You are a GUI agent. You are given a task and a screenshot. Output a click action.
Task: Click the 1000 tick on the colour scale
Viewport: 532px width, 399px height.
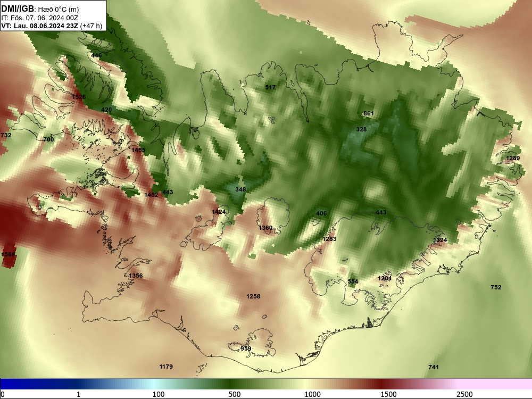tap(312, 394)
